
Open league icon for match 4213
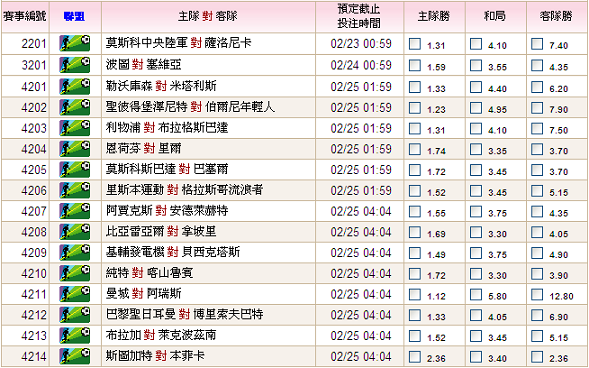75,335
